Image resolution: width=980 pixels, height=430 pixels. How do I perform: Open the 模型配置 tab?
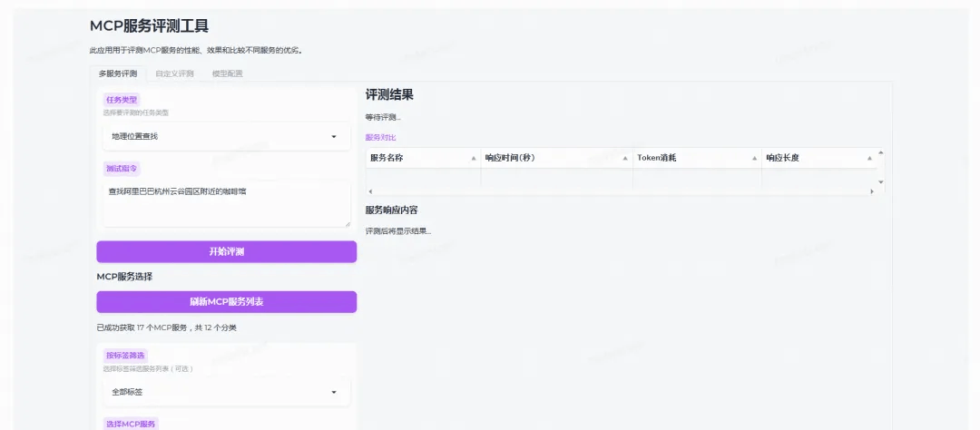point(227,73)
